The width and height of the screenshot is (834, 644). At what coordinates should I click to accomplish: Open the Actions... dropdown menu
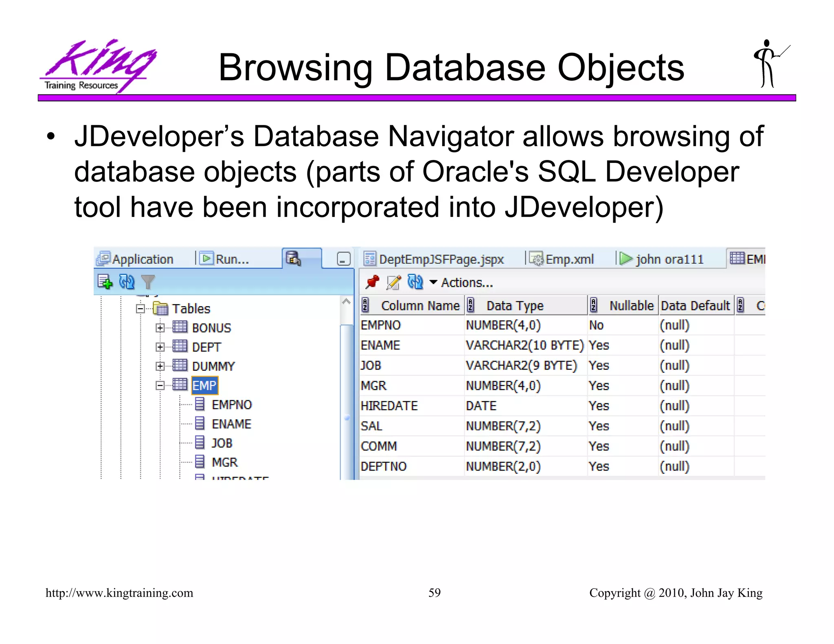(462, 283)
